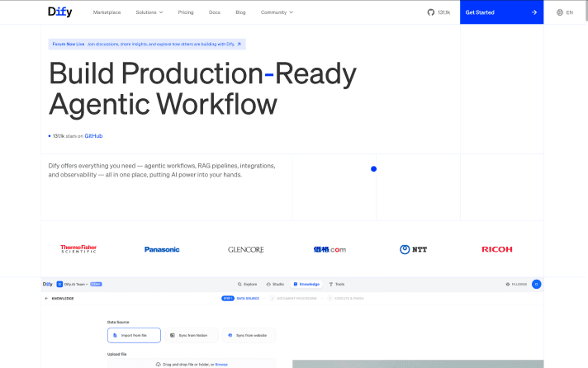Screen dimensions: 588x368
Task: Click the globe icon in Sync from website
Action: [230, 335]
